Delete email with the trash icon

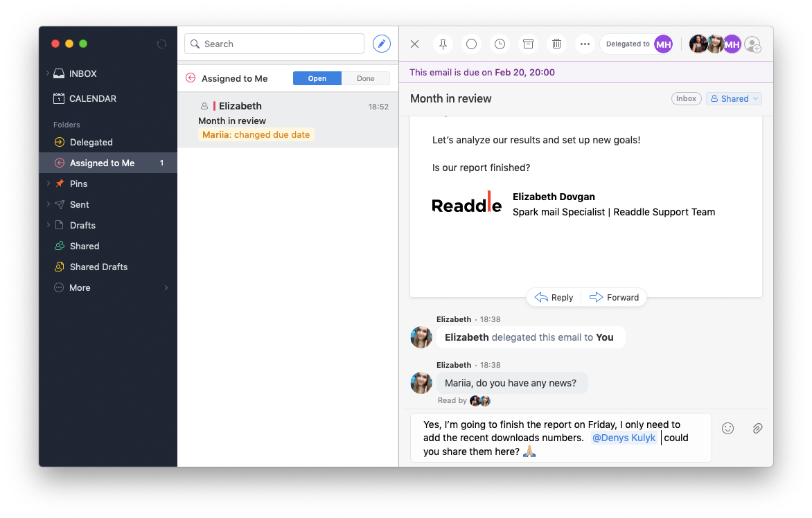pyautogui.click(x=557, y=44)
